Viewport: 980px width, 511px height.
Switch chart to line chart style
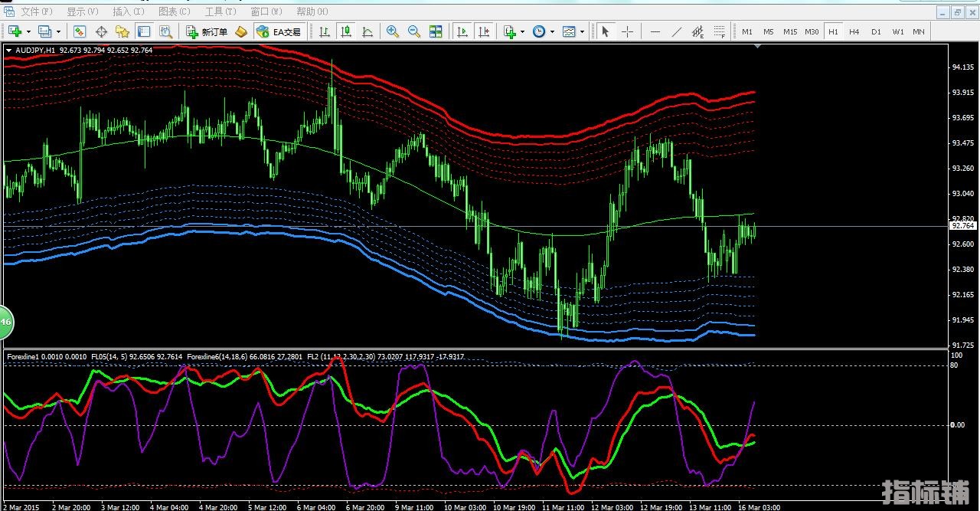(x=367, y=31)
